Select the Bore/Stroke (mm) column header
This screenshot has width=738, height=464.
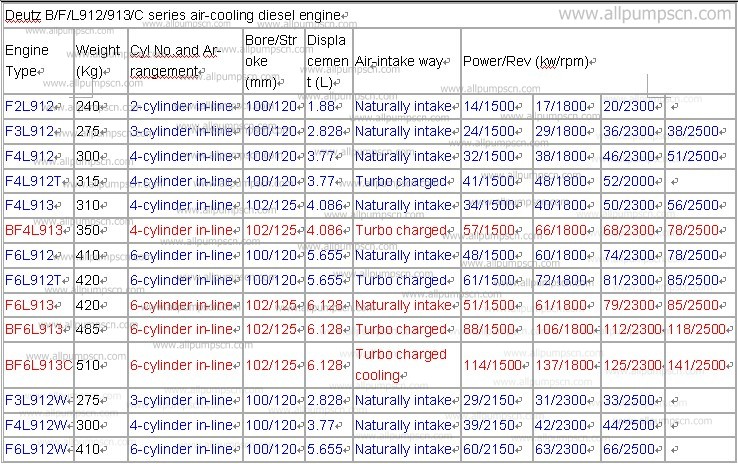click(x=272, y=60)
